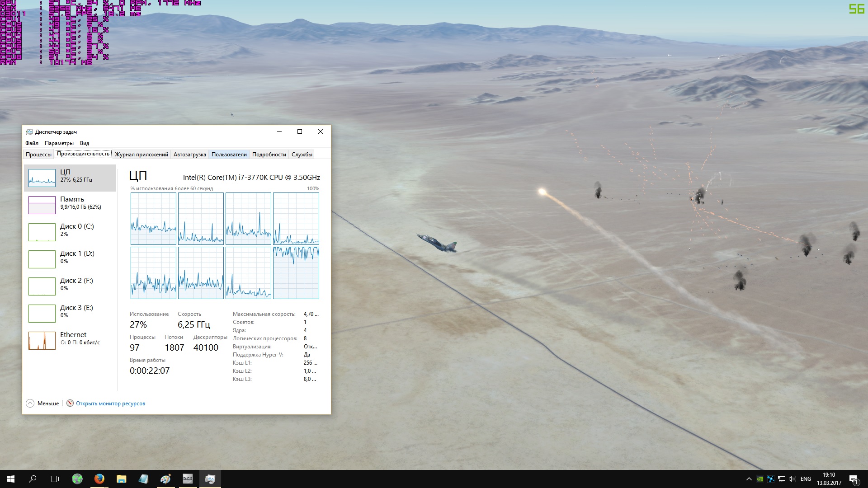868x488 pixels.
Task: Open the NVIDIA tray icon
Action: pos(760,479)
